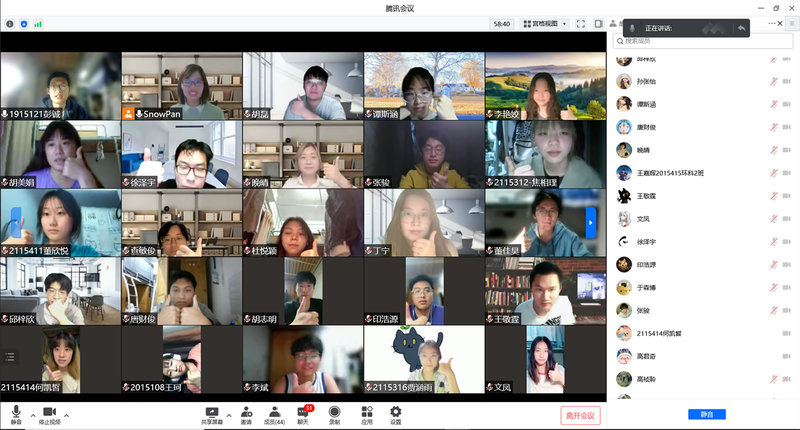
Task: Expand audio options arrow beside 静音
Action: pos(31,414)
